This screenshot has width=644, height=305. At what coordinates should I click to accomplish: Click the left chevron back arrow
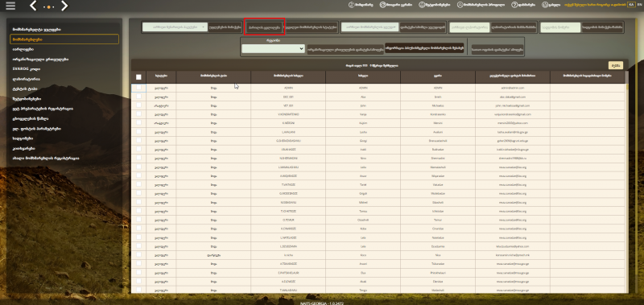[34, 6]
